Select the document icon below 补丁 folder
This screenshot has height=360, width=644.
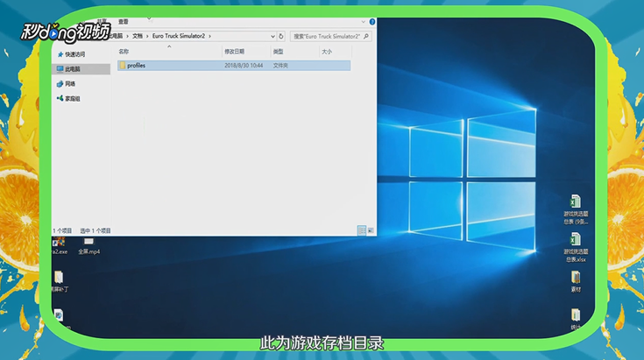click(59, 316)
